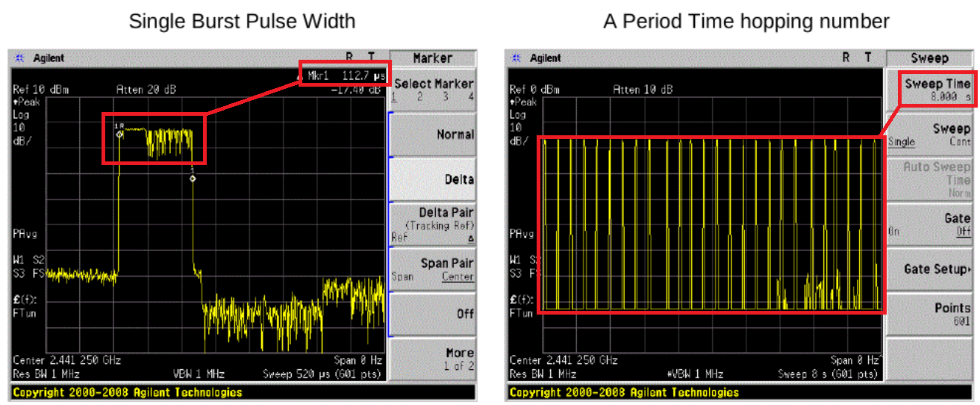Choose marker number in Select Marker softkey

[x=433, y=90]
